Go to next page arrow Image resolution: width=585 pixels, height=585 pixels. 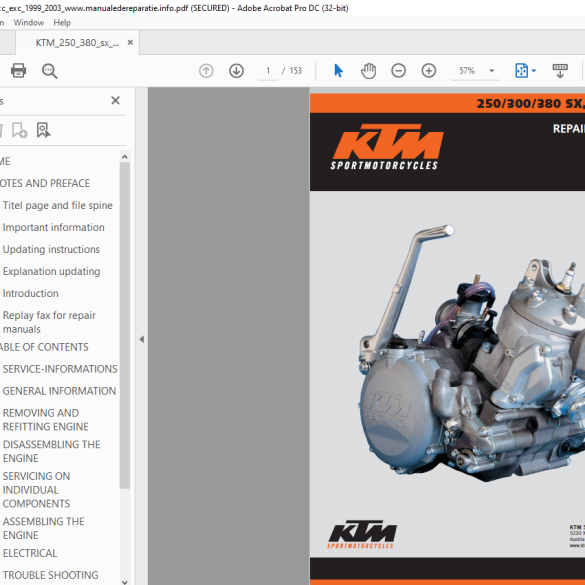[236, 71]
